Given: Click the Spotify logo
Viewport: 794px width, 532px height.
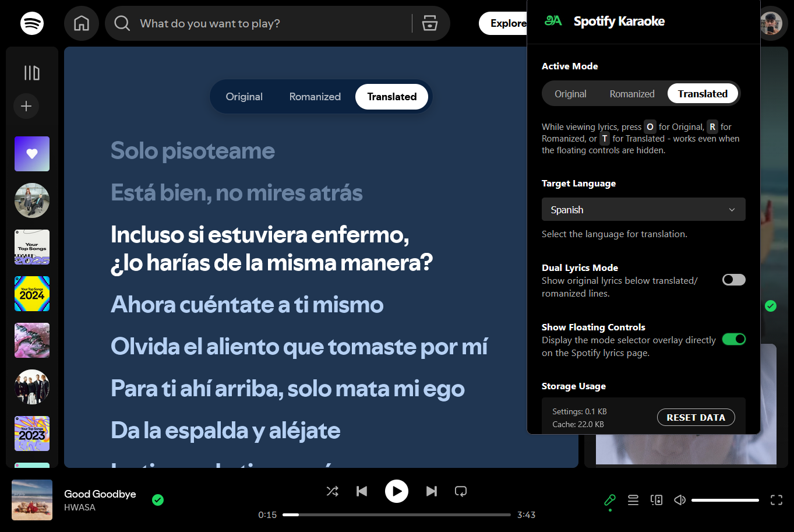Looking at the screenshot, I should click(x=32, y=23).
